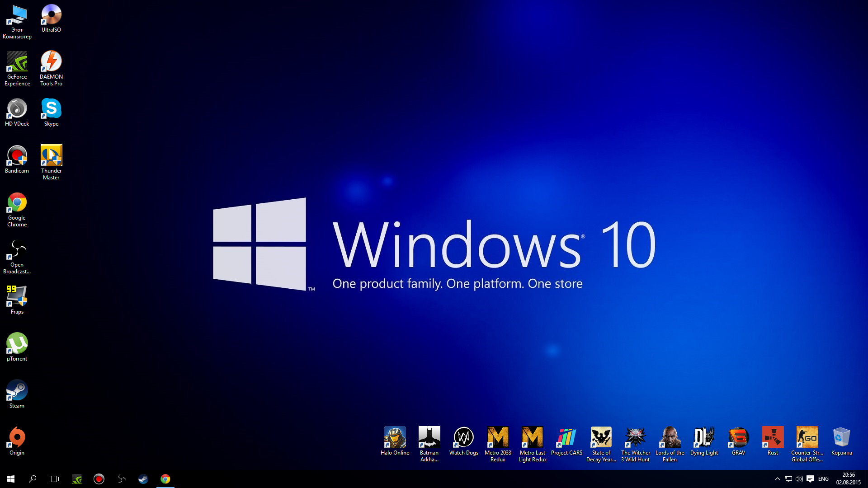Select the µTorrent desktop icon
The height and width of the screenshot is (488, 868).
pos(17,347)
